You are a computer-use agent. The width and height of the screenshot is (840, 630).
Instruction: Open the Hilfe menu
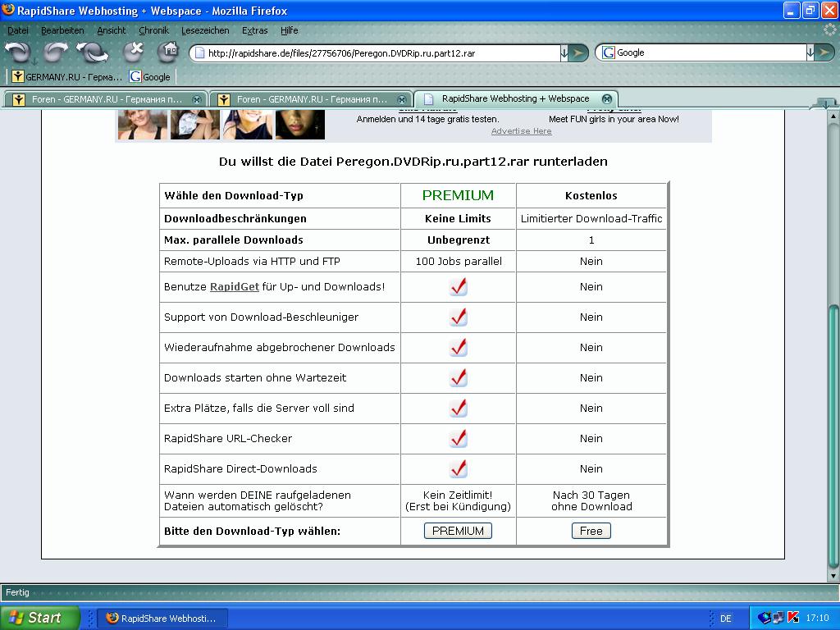[290, 30]
